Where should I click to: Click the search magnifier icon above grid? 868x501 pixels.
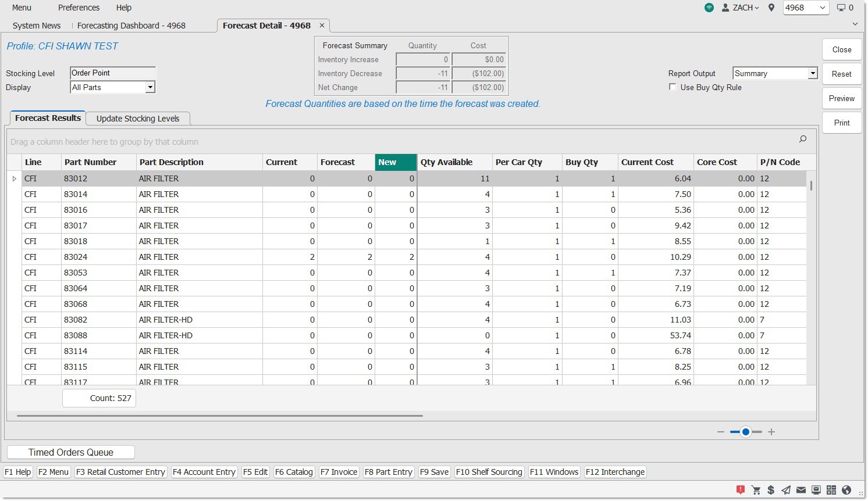click(803, 139)
